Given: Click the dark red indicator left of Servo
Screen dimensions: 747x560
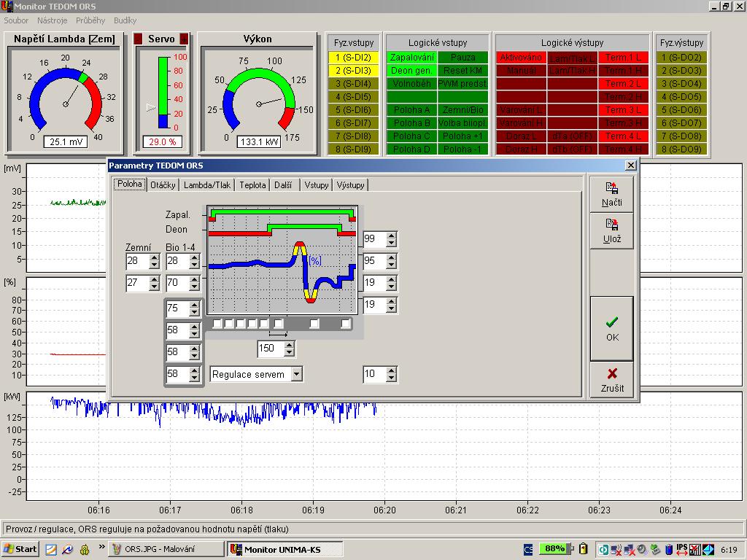Looking at the screenshot, I should click(139, 39).
